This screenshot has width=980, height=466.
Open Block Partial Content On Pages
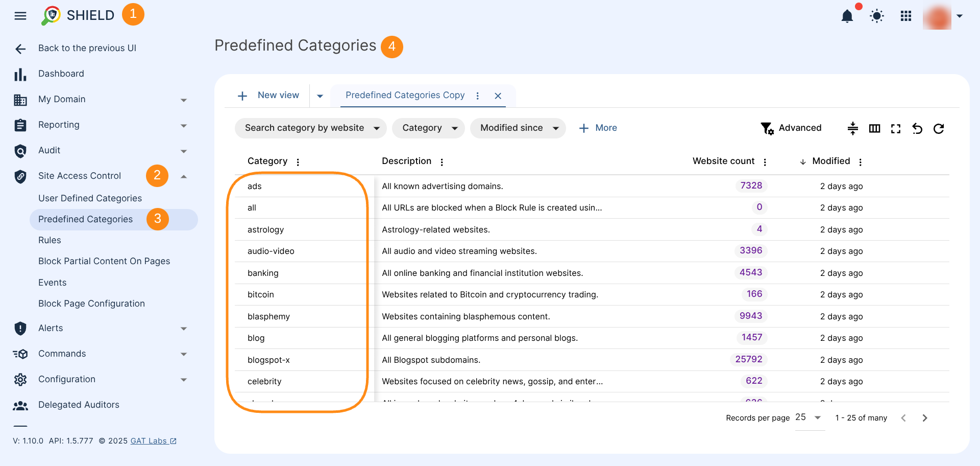point(104,261)
